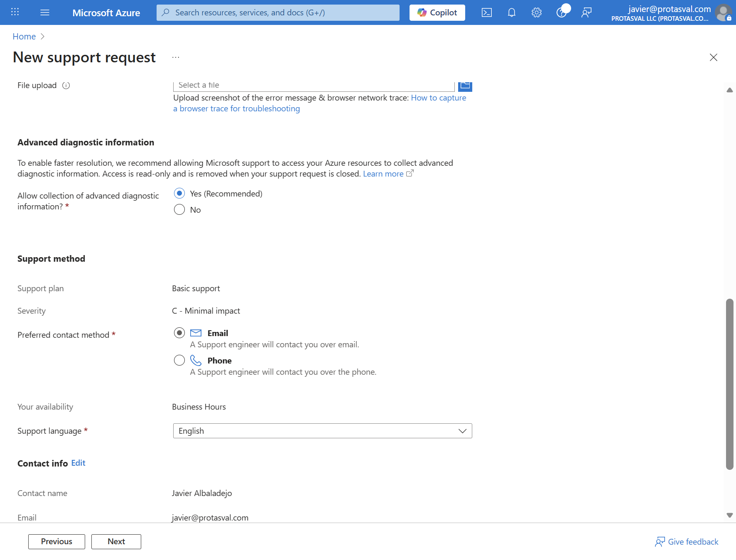Open the account avatar menu
The image size is (736, 560).
point(723,12)
